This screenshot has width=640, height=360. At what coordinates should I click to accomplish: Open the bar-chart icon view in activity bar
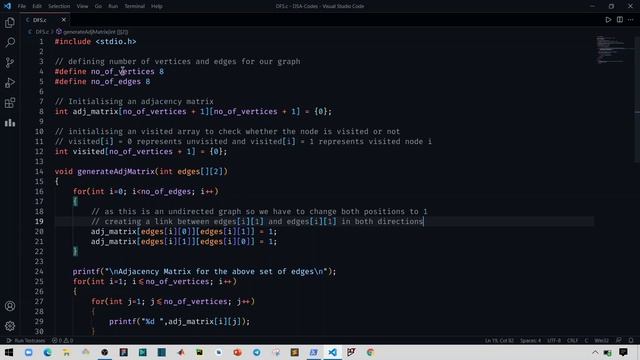click(x=10, y=122)
